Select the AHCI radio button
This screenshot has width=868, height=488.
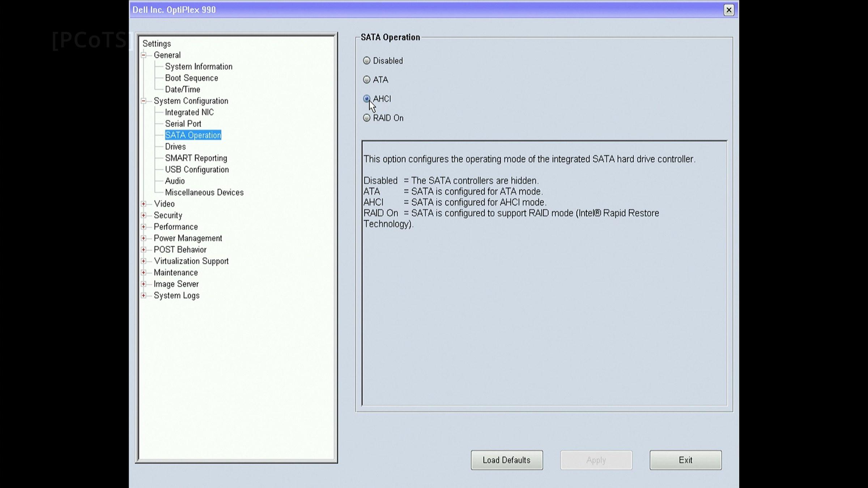click(367, 99)
